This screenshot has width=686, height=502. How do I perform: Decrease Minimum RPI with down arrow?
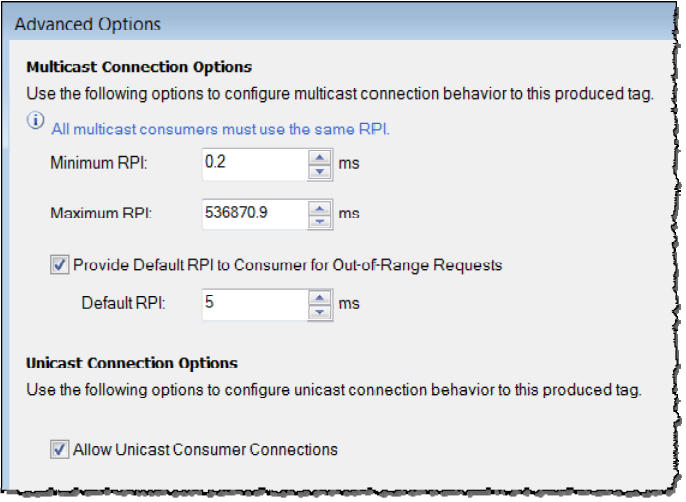tap(320, 172)
